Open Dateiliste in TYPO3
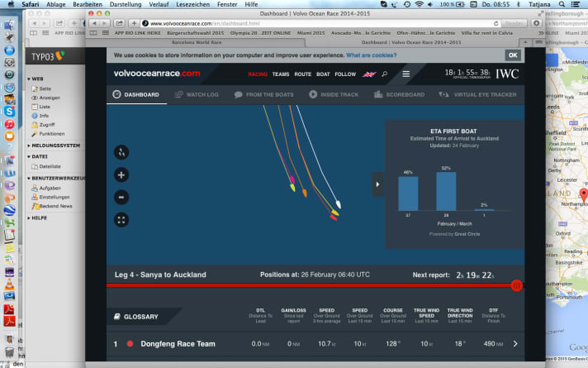Viewport: 588px width, 368px height. click(46, 166)
